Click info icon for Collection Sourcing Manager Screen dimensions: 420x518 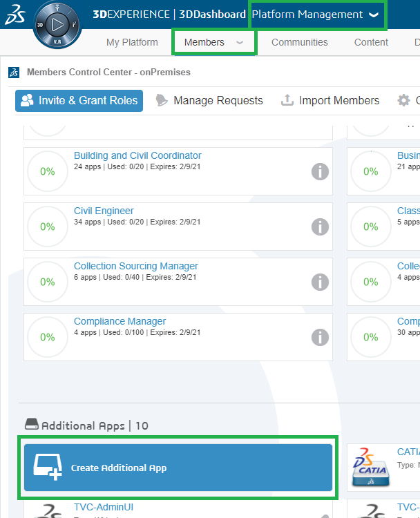click(x=319, y=282)
